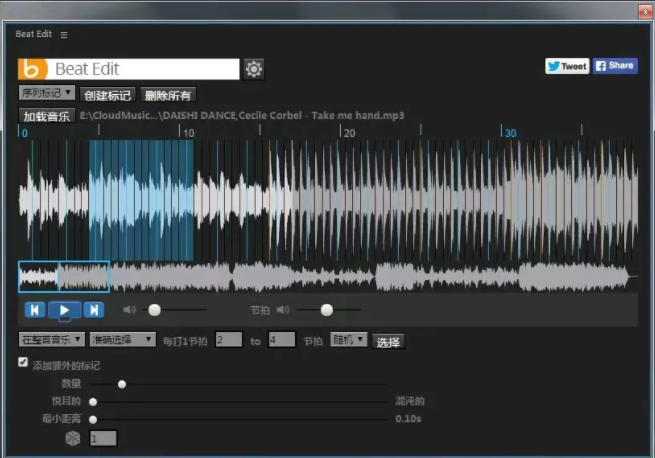The width and height of the screenshot is (655, 458).
Task: Open the Beat Edit panel menu icon
Action: [64, 35]
